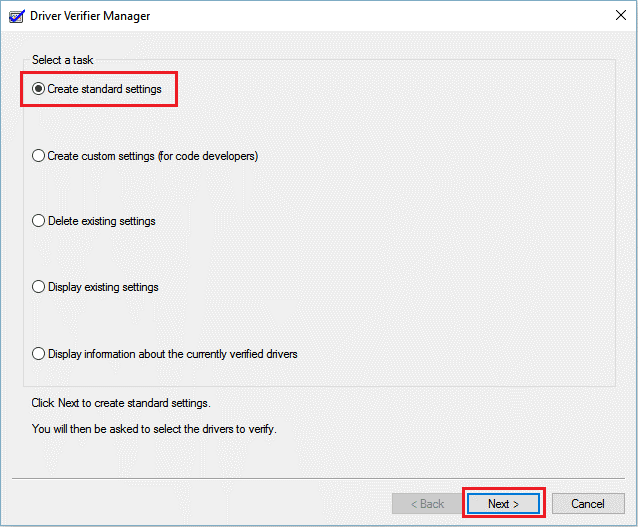Click the 'Click Next to create standard settings' hint
The image size is (638, 527).
[x=121, y=403]
